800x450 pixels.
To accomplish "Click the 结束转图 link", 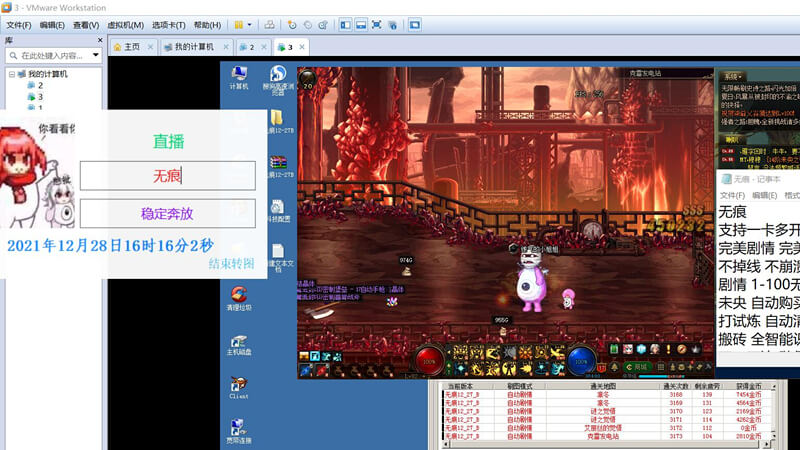I will 231,263.
